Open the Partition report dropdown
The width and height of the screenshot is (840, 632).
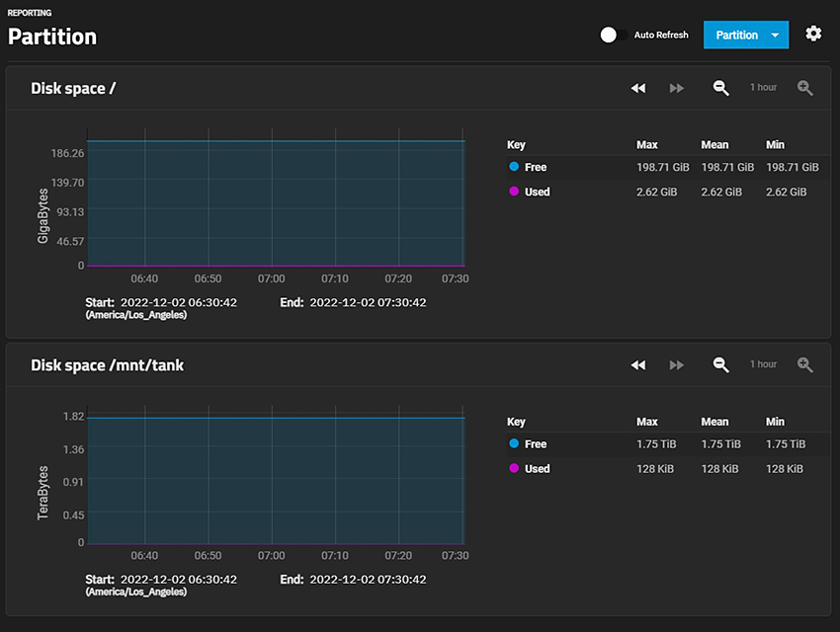[746, 35]
